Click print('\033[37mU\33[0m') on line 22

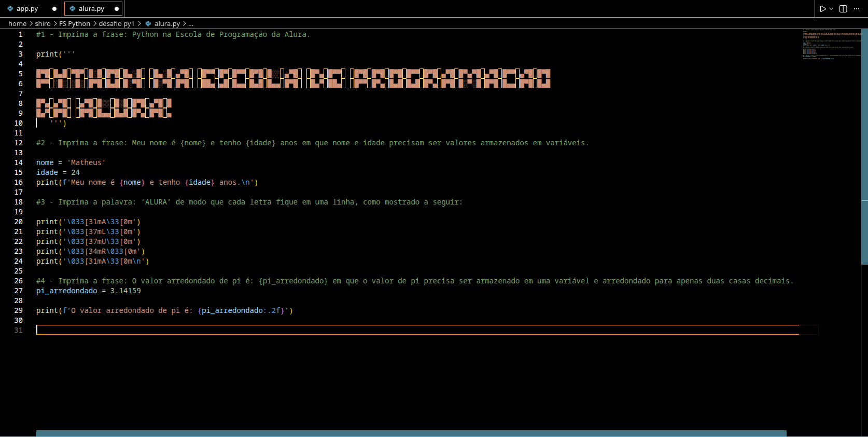click(88, 241)
